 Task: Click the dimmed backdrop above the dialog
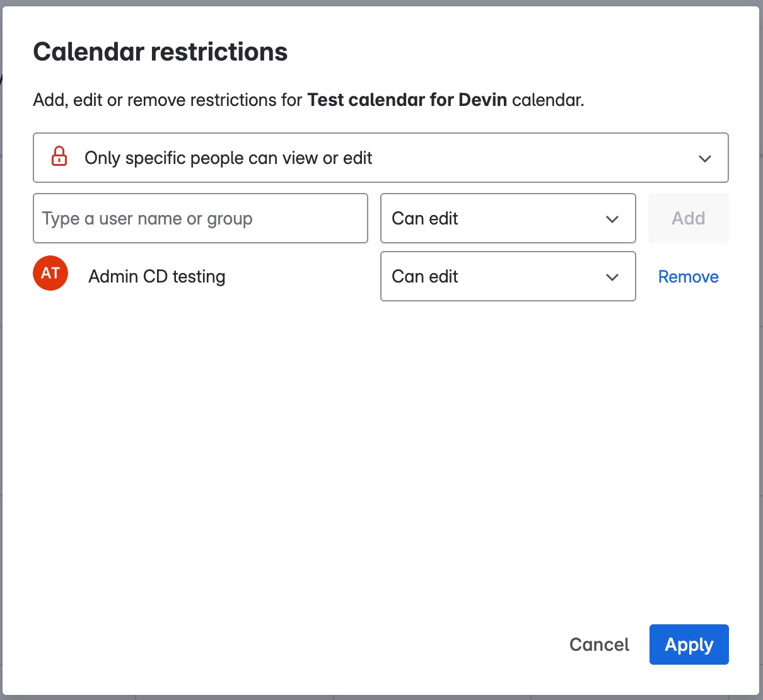(x=378, y=3)
